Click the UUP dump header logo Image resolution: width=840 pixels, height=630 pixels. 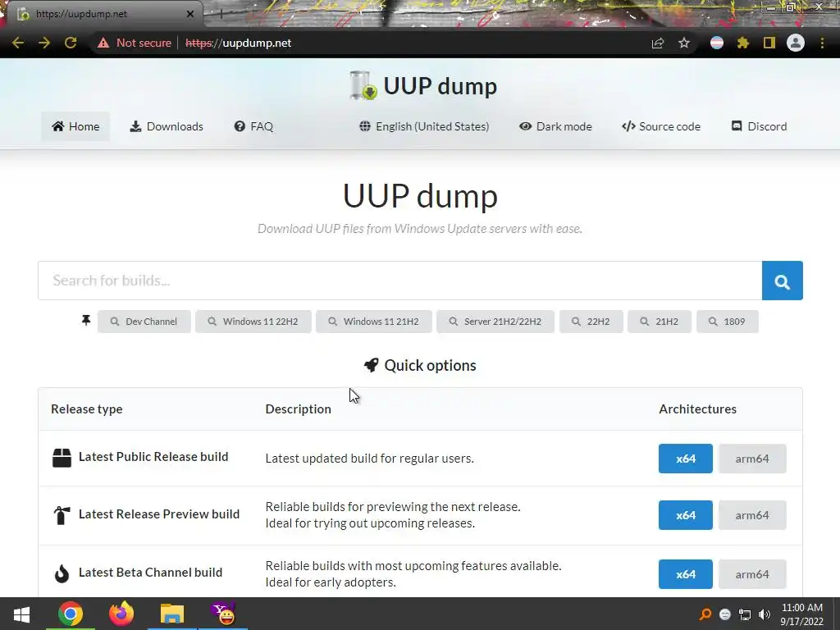coord(423,85)
